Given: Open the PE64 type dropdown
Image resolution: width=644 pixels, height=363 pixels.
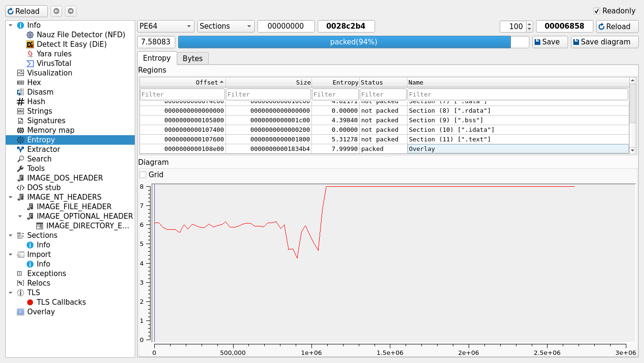Looking at the screenshot, I should 166,26.
